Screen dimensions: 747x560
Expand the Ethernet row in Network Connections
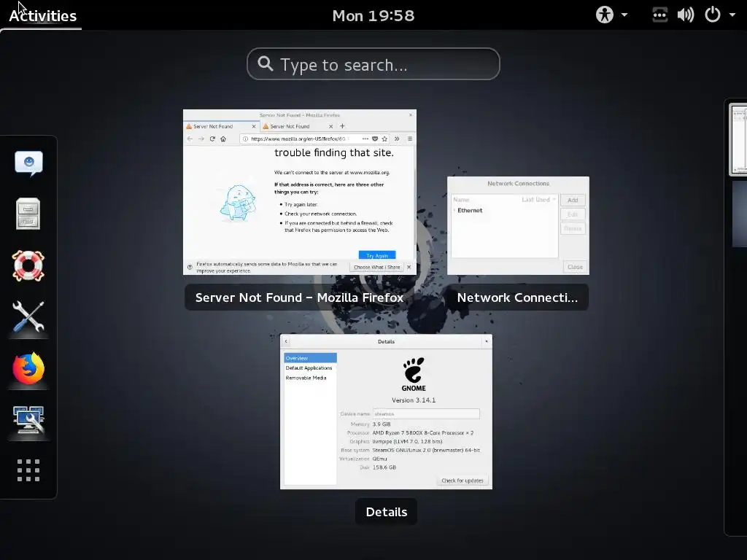point(454,210)
